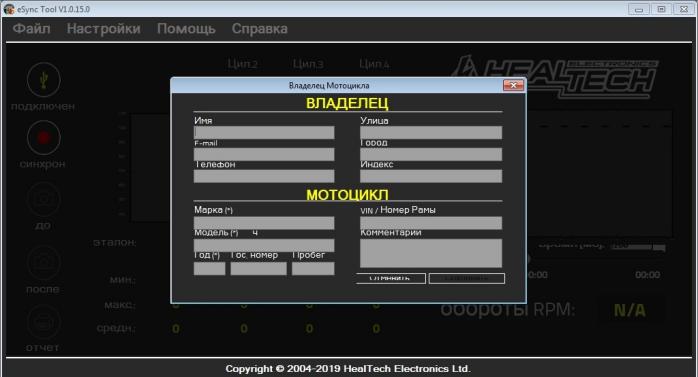
Task: Click the после snapshot camera icon
Action: [44, 263]
